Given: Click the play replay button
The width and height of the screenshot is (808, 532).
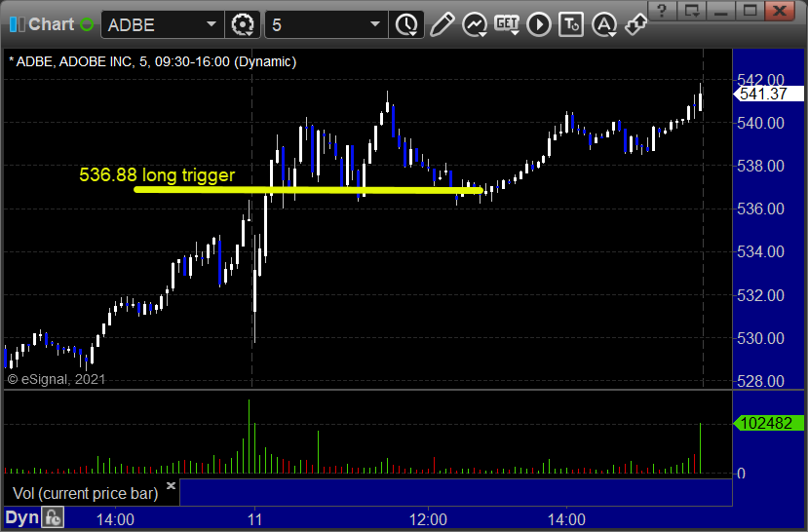Looking at the screenshot, I should tap(539, 24).
